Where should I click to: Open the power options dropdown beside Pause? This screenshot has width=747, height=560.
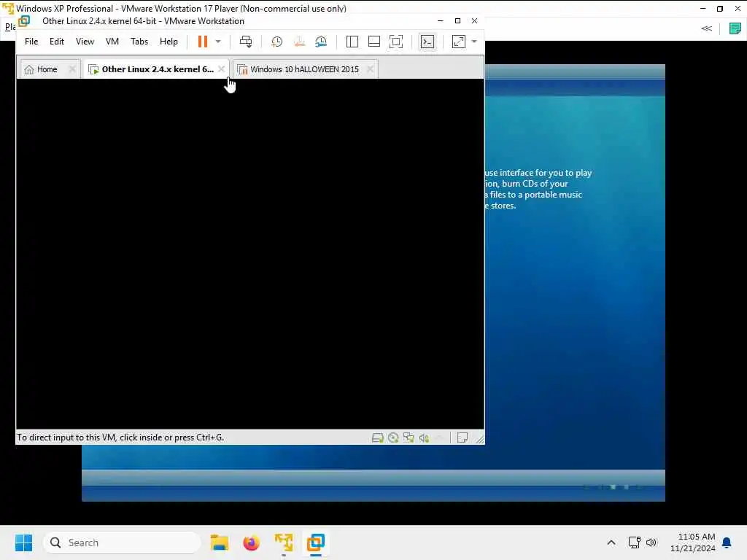[x=217, y=42]
